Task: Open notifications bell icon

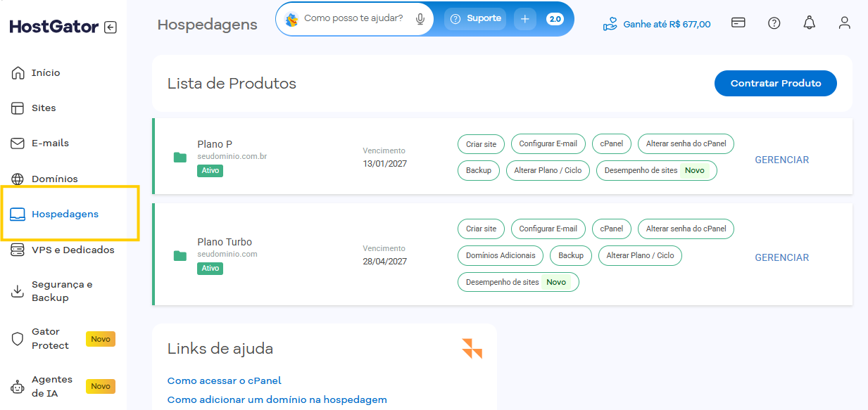Action: pyautogui.click(x=810, y=23)
